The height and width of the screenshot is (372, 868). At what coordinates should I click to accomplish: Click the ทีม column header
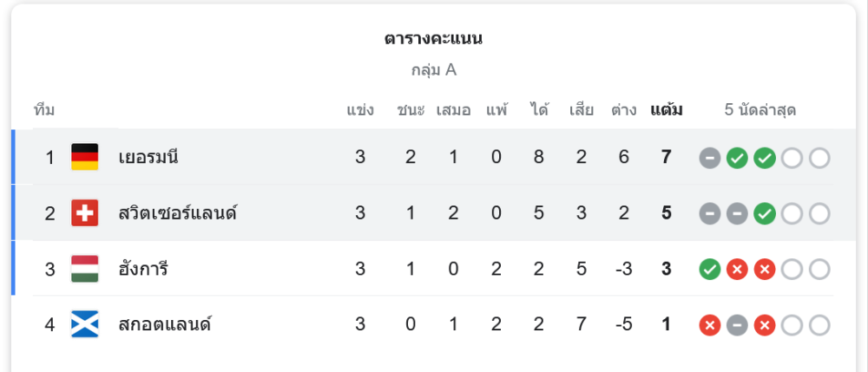44,110
